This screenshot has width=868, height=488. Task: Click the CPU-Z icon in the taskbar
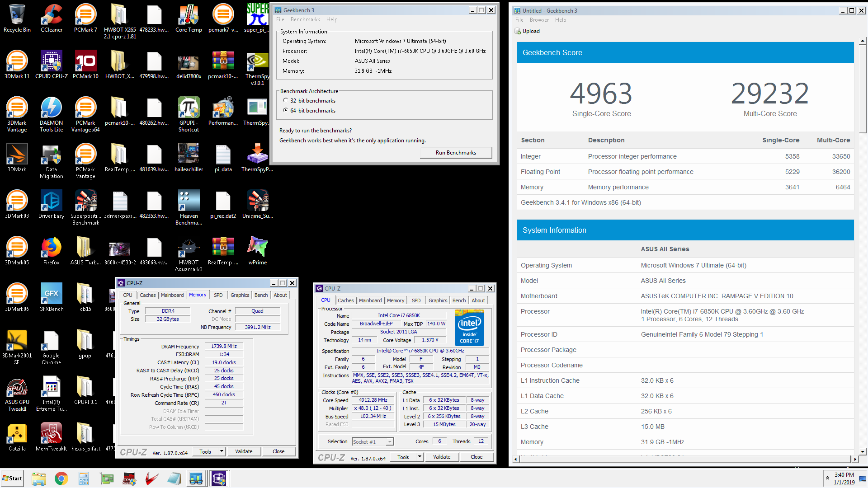pyautogui.click(x=219, y=479)
